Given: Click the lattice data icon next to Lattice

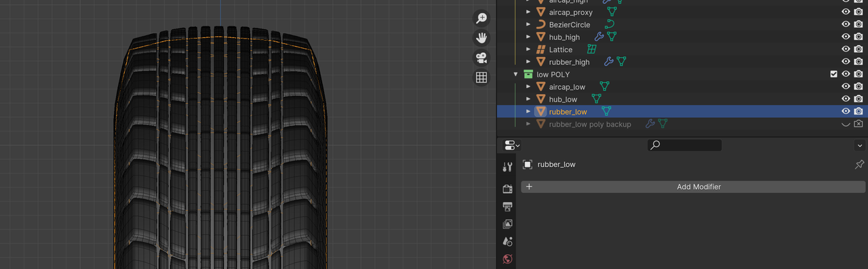Looking at the screenshot, I should [x=591, y=49].
